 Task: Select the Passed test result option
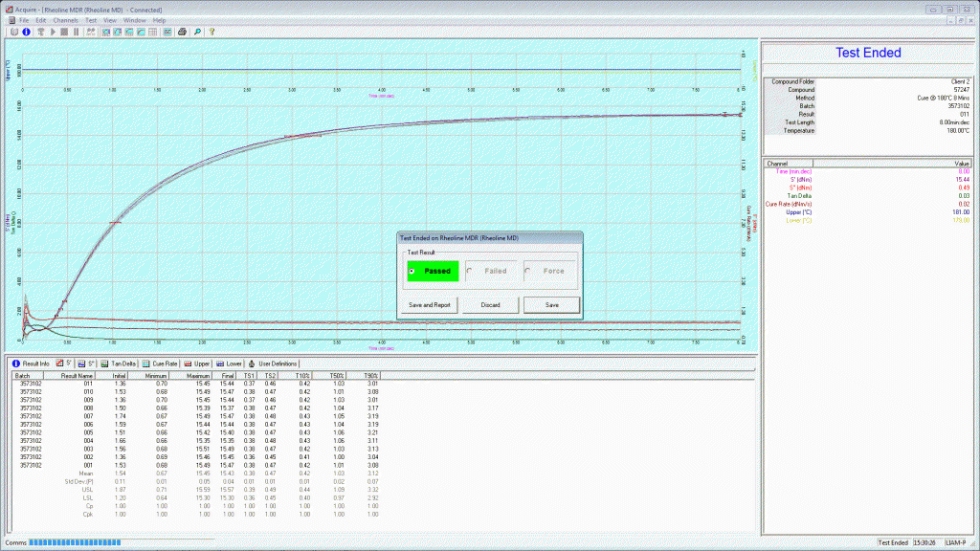point(433,272)
